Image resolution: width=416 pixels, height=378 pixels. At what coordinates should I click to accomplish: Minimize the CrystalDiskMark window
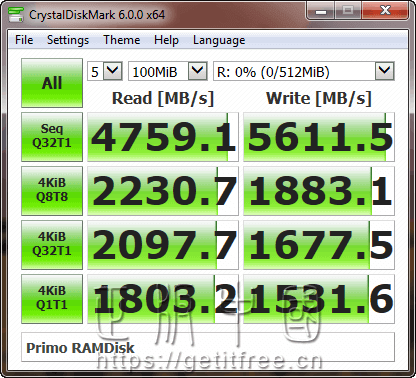coord(321,11)
